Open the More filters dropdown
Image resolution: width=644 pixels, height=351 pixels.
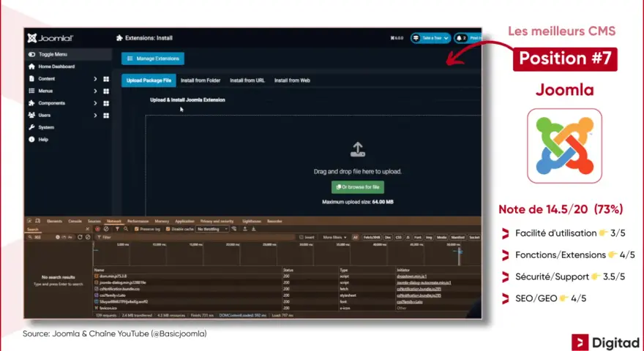pos(334,237)
